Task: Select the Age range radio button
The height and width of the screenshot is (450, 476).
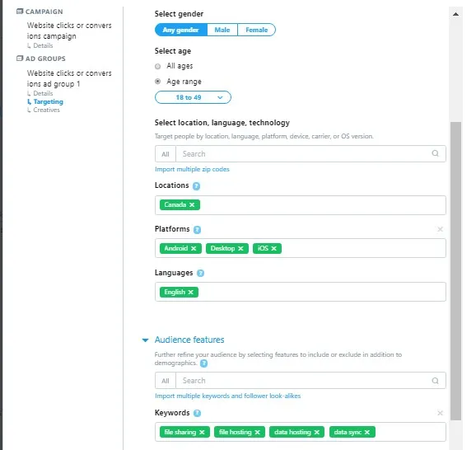Action: coord(157,82)
